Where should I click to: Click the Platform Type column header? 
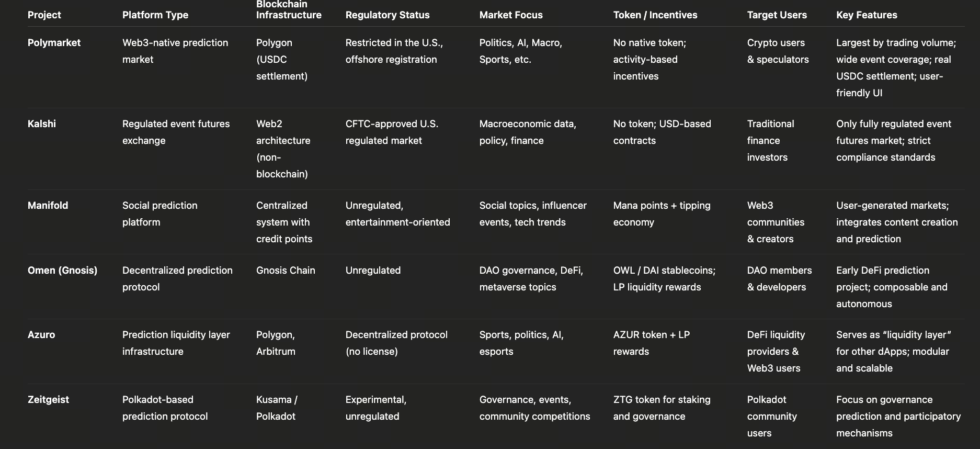click(155, 15)
